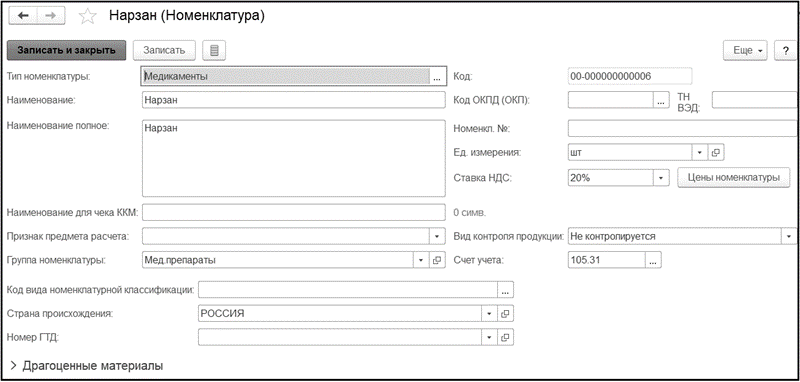Click ellipsis button next to Счет учета
800x382 pixels.
pos(654,260)
